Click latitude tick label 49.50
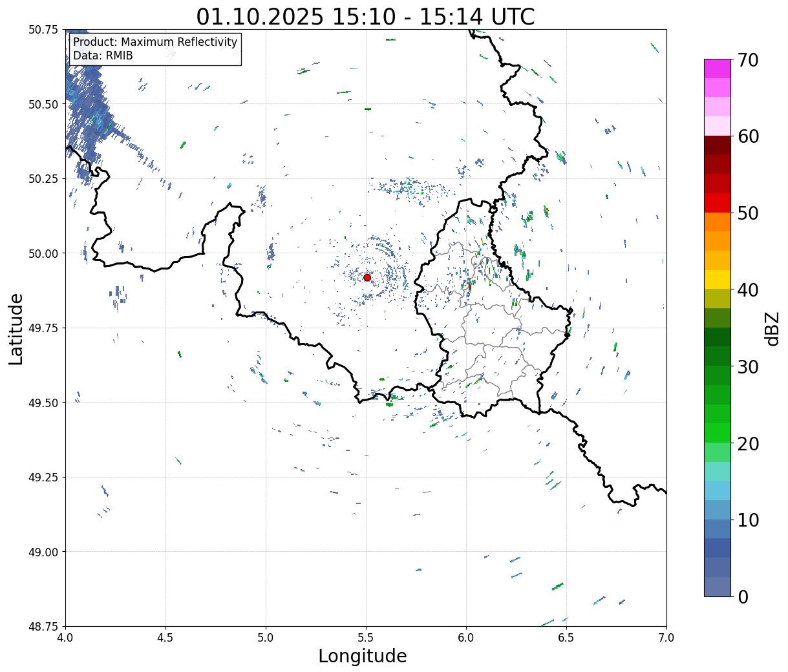The height and width of the screenshot is (672, 788). pyautogui.click(x=43, y=403)
